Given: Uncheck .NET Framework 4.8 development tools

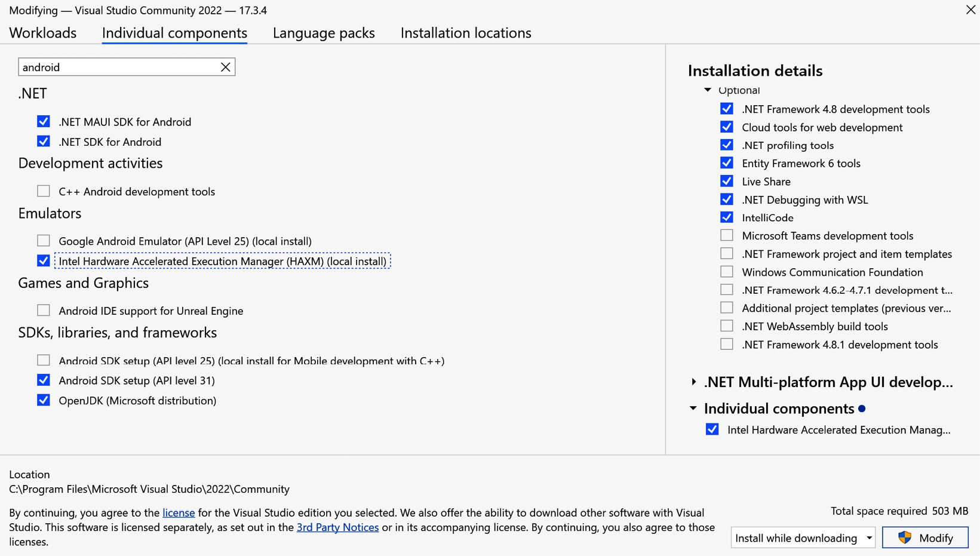Looking at the screenshot, I should point(727,109).
